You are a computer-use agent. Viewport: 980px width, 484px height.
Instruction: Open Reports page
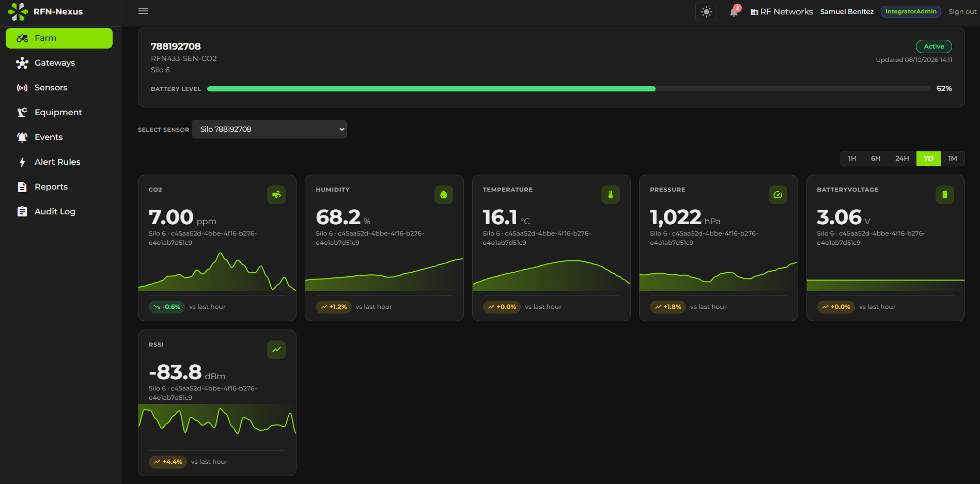pyautogui.click(x=59, y=187)
